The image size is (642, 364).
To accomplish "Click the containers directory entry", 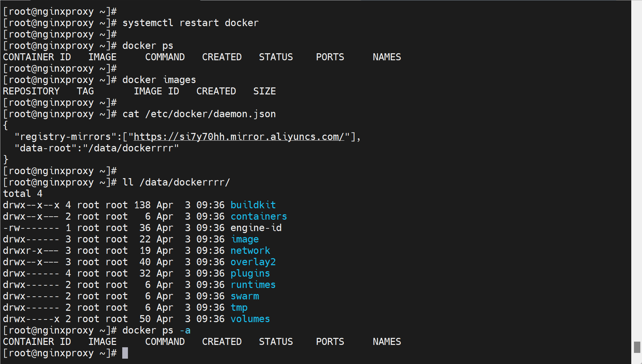I will coord(259,216).
